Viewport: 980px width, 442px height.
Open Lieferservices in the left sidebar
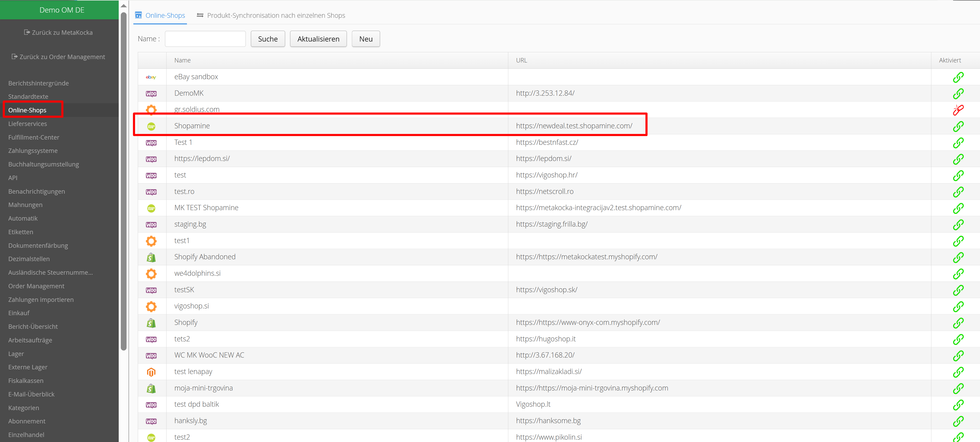(28, 124)
